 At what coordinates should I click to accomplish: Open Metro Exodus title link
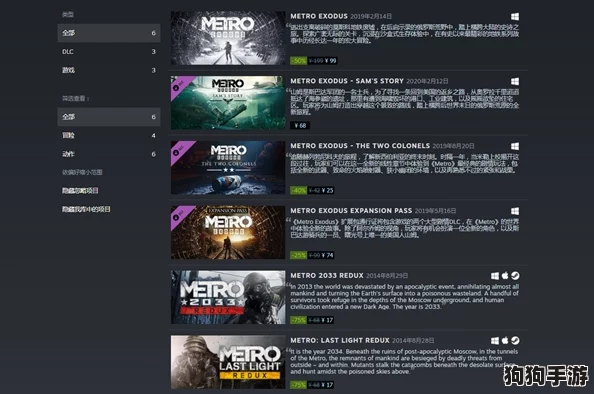point(319,16)
